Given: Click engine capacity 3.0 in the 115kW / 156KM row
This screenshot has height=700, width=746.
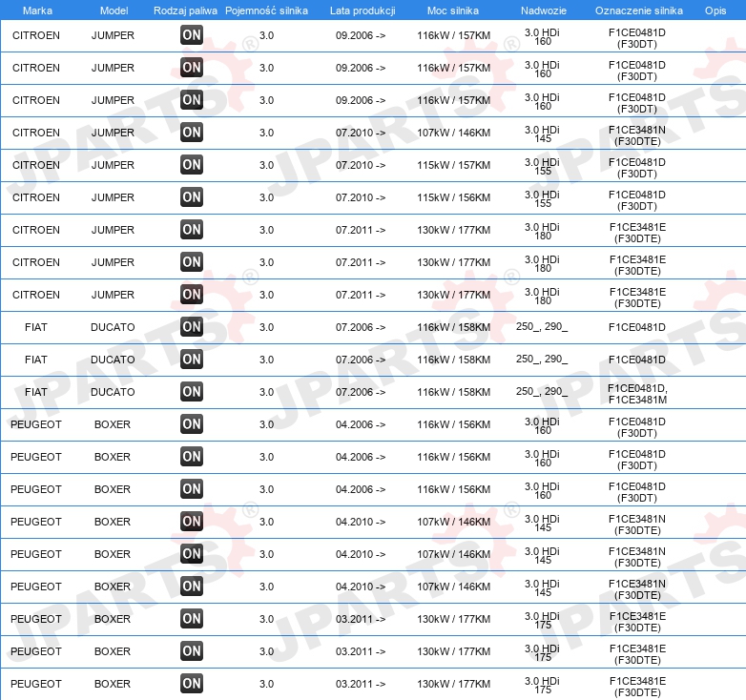Looking at the screenshot, I should click(266, 197).
